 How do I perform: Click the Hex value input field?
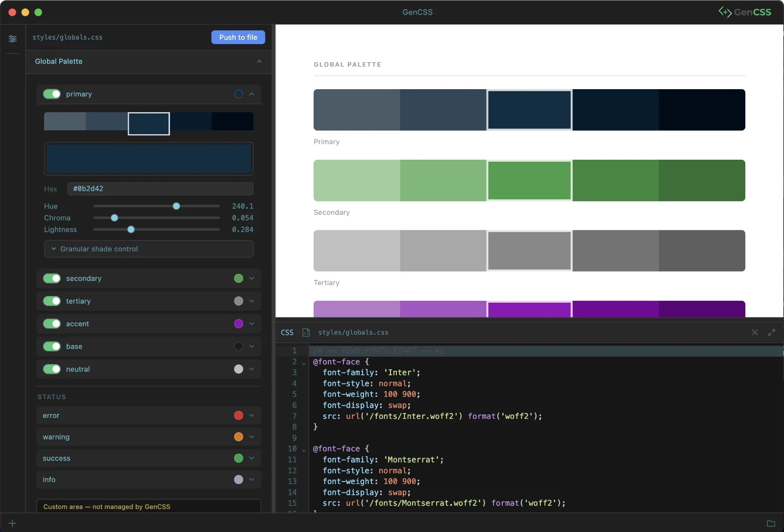[160, 189]
